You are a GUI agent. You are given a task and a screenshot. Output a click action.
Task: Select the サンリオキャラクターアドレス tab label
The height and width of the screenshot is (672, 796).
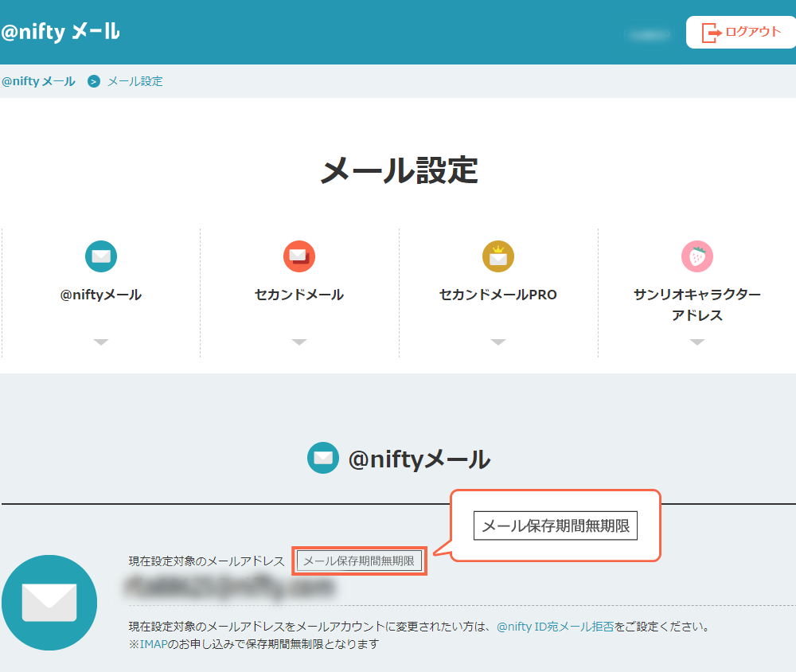pyautogui.click(x=697, y=305)
